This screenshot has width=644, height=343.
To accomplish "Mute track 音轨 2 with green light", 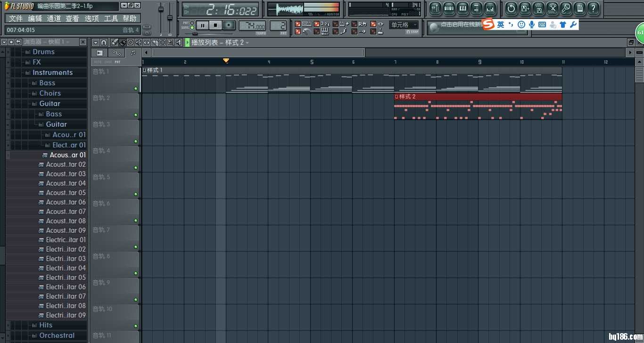I will tap(136, 114).
